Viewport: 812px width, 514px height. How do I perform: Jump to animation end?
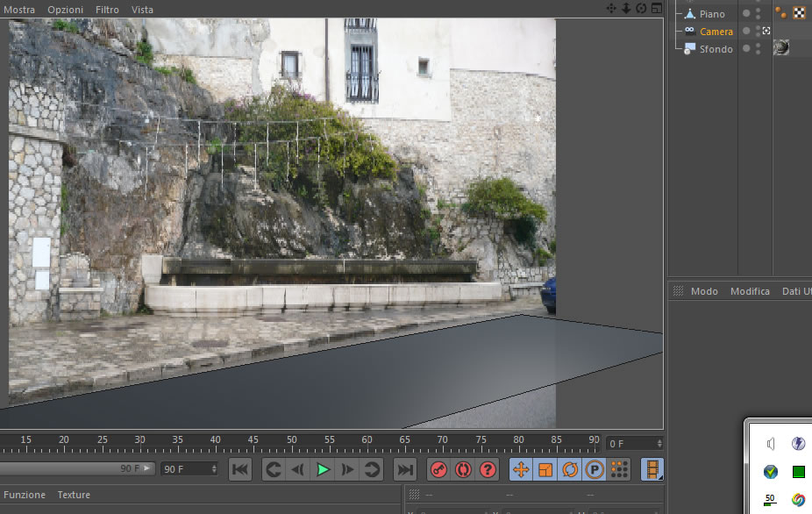coord(405,470)
